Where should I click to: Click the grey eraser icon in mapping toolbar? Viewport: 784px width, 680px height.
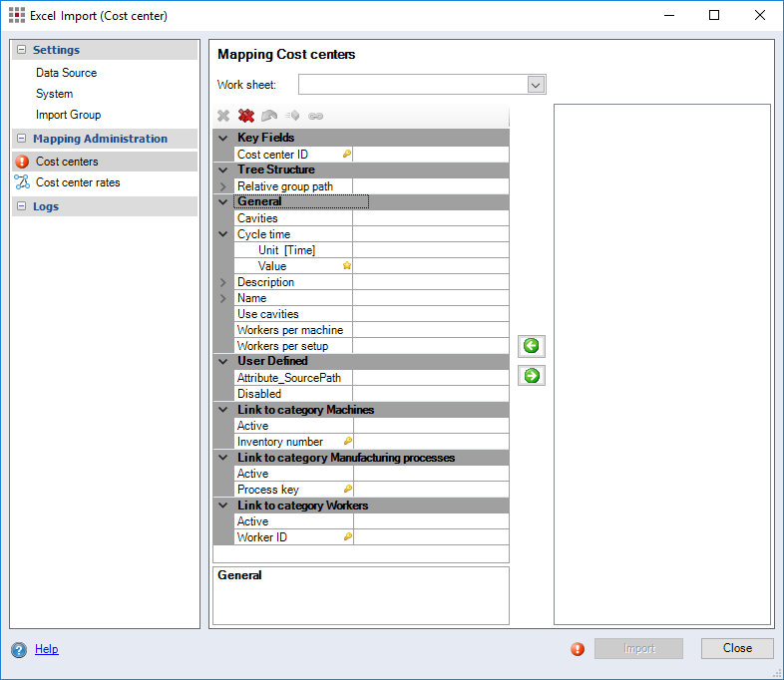coord(269,116)
